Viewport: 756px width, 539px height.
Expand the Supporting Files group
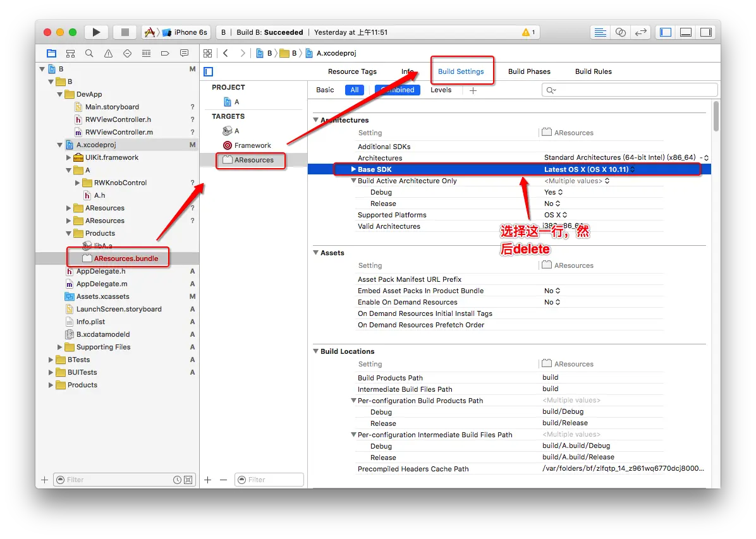click(60, 347)
